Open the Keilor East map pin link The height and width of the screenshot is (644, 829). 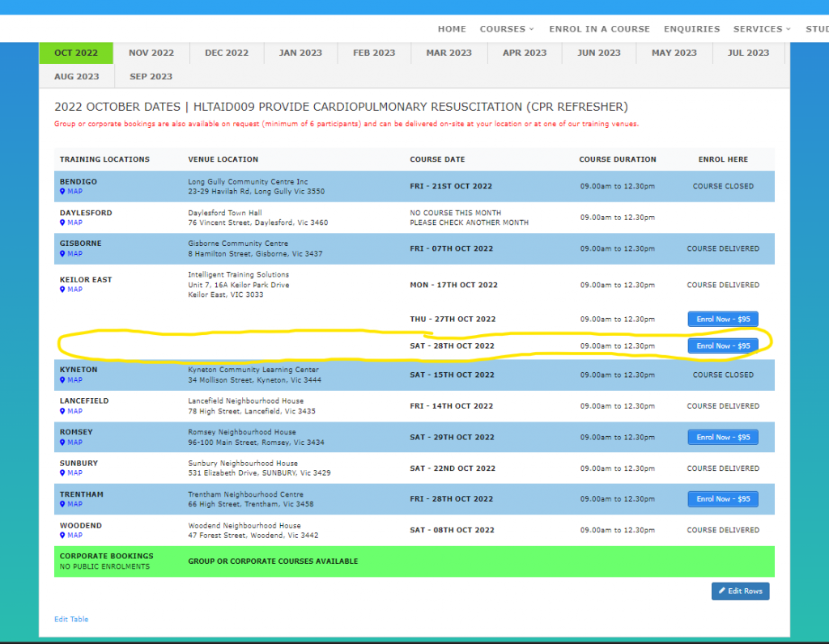[x=71, y=289]
